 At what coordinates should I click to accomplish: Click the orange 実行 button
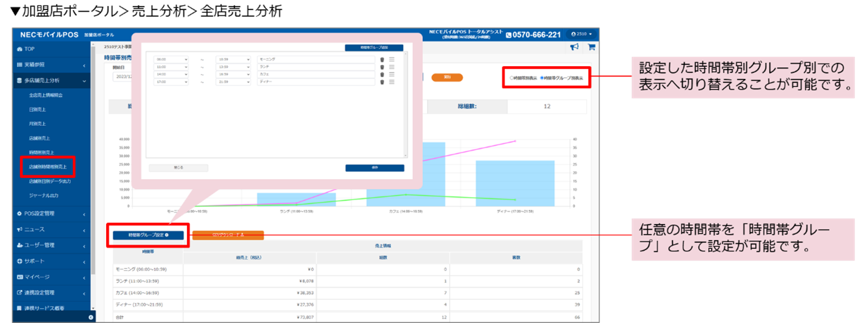pyautogui.click(x=448, y=78)
